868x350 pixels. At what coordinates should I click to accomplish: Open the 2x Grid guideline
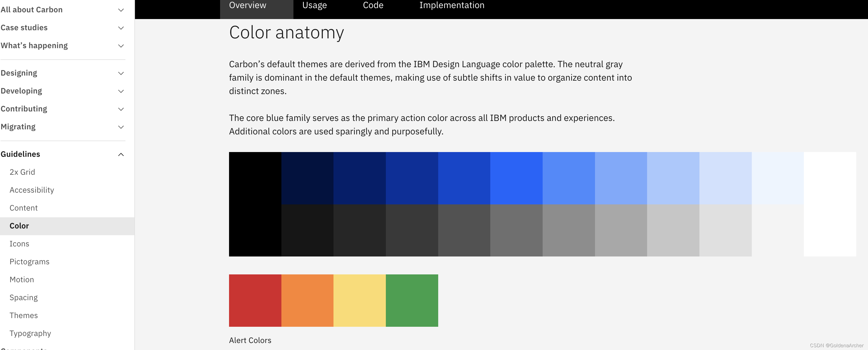click(67, 172)
